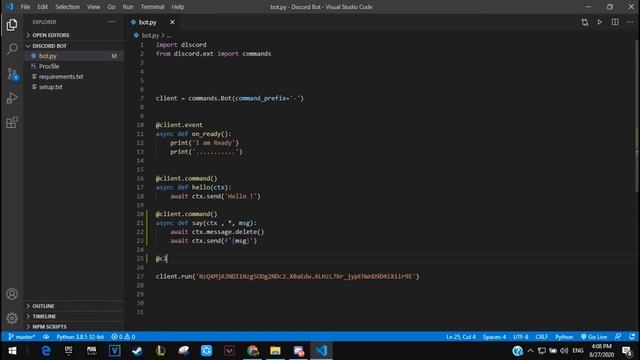Click Go Live in the status bar

[594, 337]
